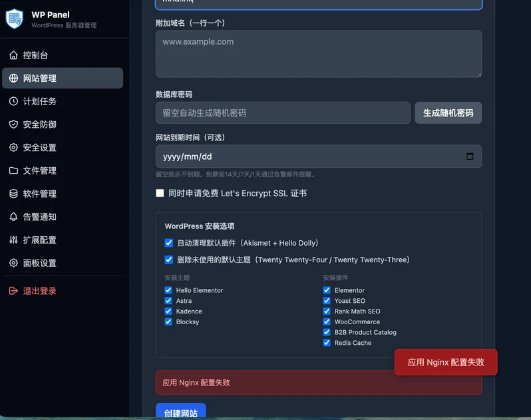Screen dimensions: 531x420
Task: Open 告警通知 alert notifications
Action: [63, 217]
